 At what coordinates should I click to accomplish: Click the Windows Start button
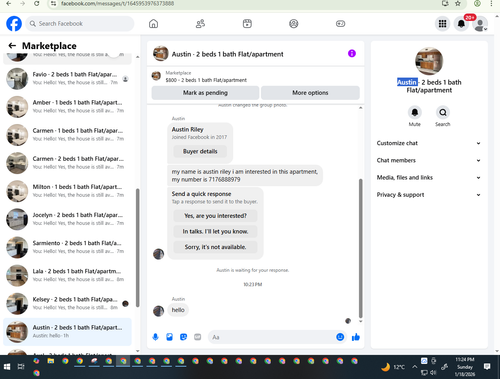point(7,367)
